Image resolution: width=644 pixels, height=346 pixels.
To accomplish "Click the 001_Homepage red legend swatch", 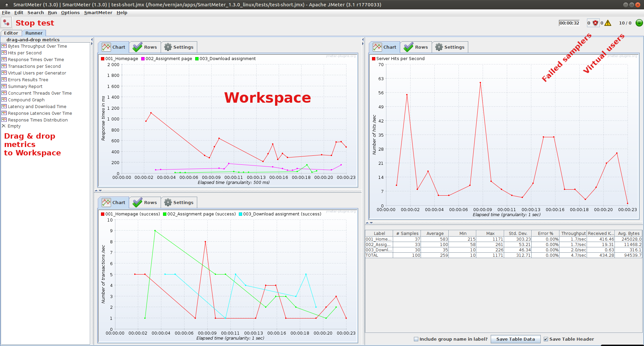I will coord(103,59).
